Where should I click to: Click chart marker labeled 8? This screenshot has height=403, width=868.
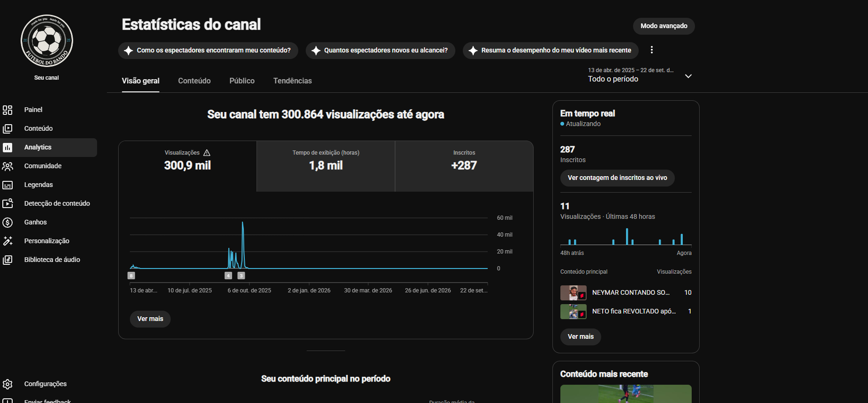[x=131, y=276]
